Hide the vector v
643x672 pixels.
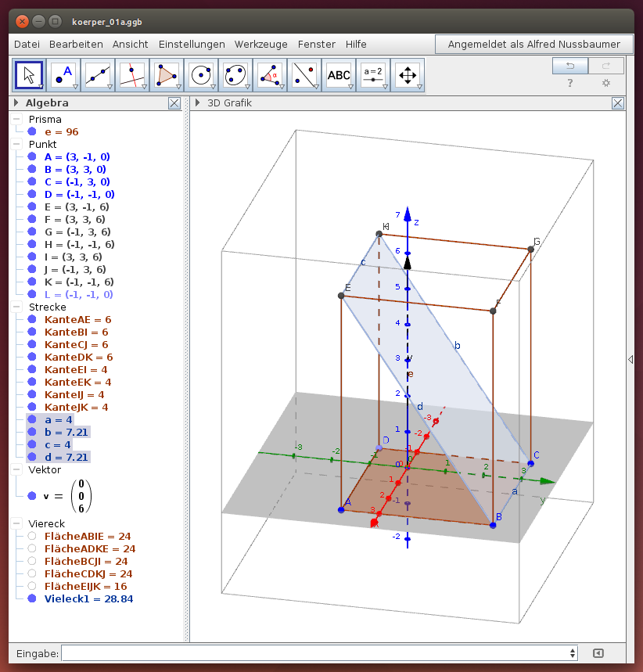(x=32, y=496)
